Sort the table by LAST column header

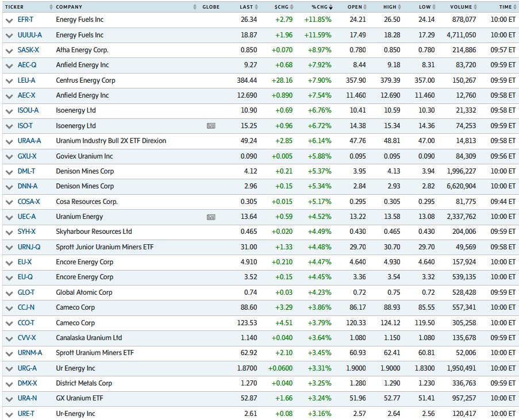(x=245, y=7)
